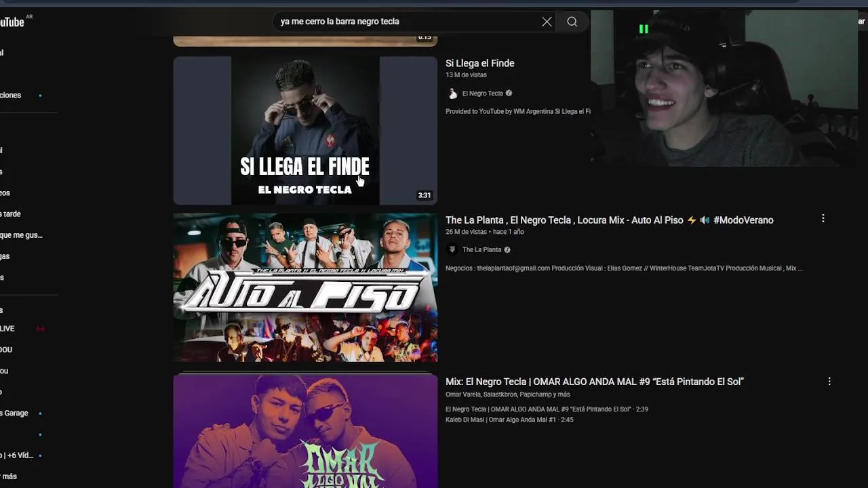
Task: Click '13 M de vistas' text
Action: click(466, 75)
